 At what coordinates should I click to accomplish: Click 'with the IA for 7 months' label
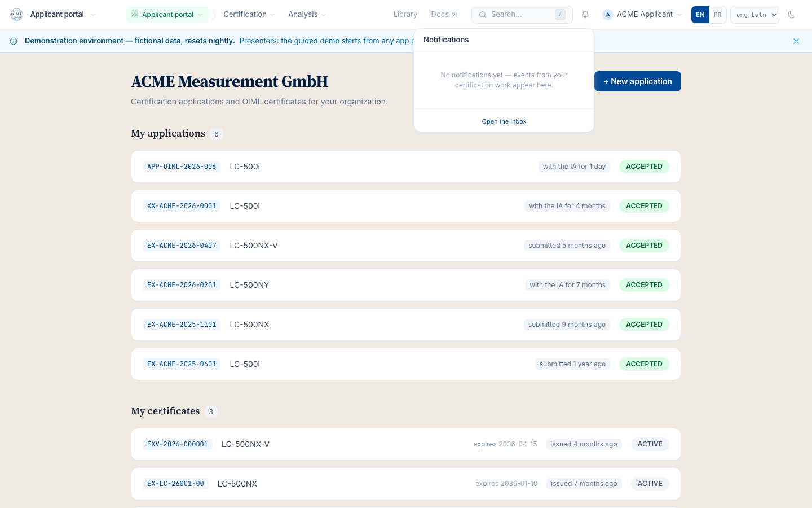[567, 285]
